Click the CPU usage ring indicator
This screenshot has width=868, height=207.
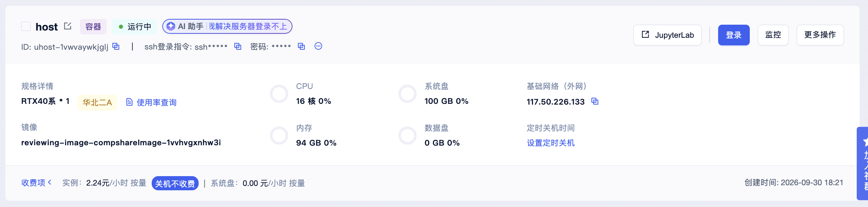[x=279, y=94]
